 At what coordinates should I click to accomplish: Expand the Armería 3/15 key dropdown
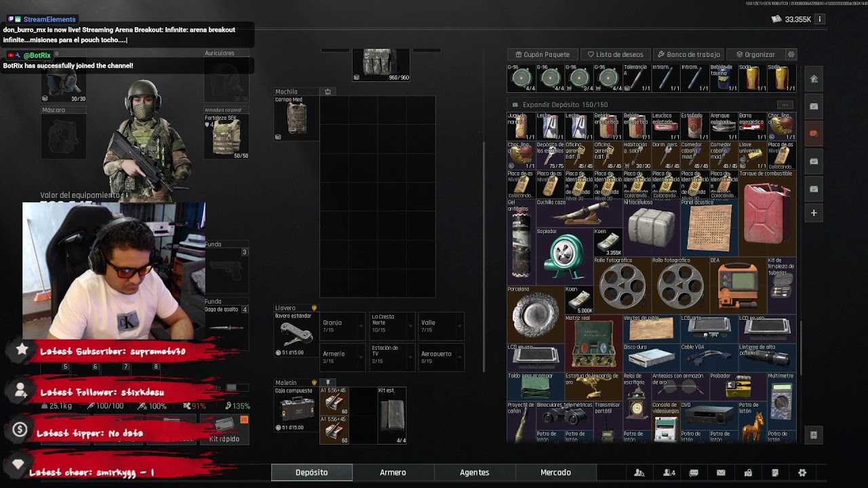342,357
